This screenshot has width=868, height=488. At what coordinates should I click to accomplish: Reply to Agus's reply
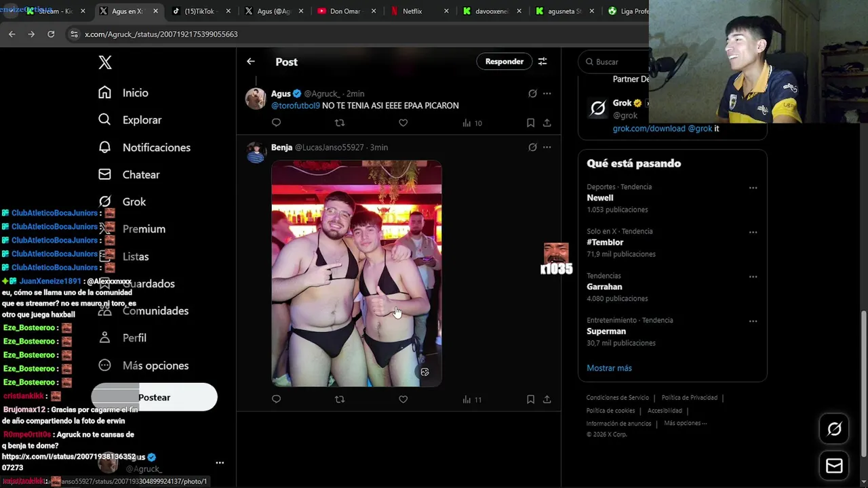coord(276,123)
